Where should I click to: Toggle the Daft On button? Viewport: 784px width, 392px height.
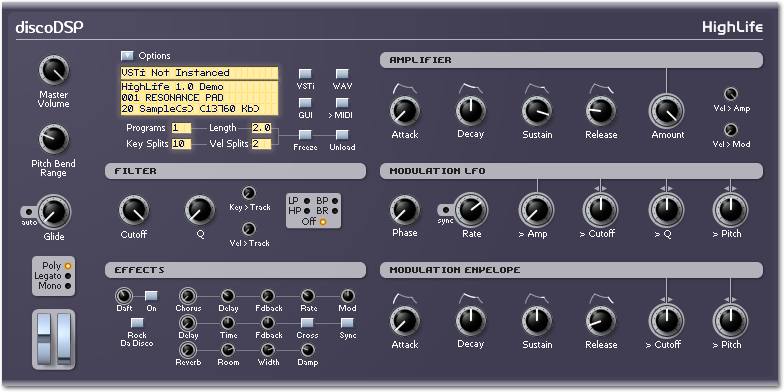(x=151, y=296)
